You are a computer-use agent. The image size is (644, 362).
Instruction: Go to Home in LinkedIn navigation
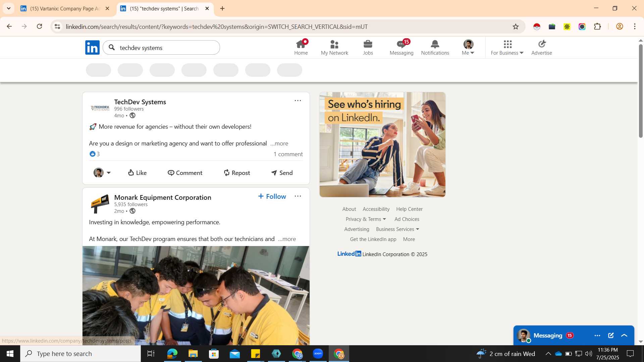pyautogui.click(x=301, y=47)
